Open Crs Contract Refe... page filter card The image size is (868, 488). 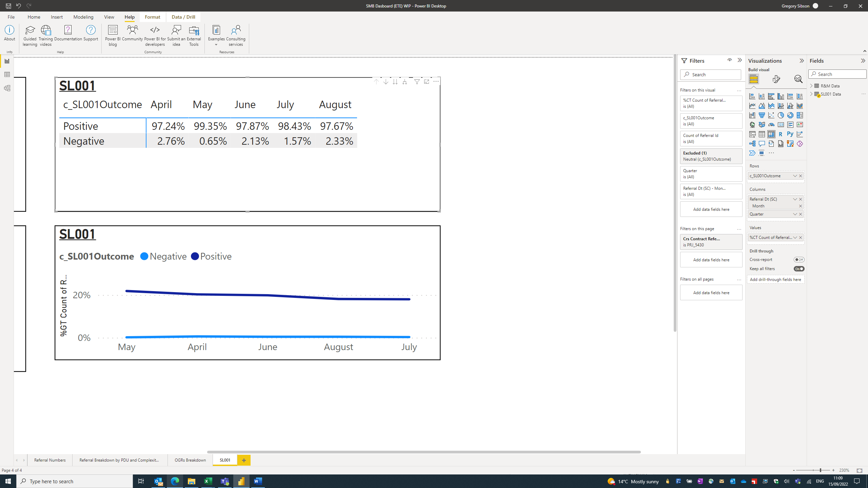pyautogui.click(x=711, y=242)
